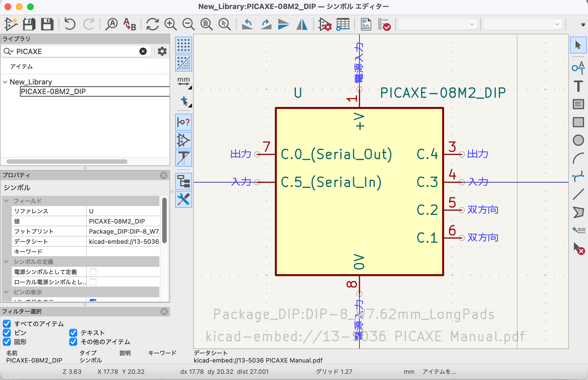588x380 pixels.
Task: Zoom out of the symbol canvas
Action: 188,24
